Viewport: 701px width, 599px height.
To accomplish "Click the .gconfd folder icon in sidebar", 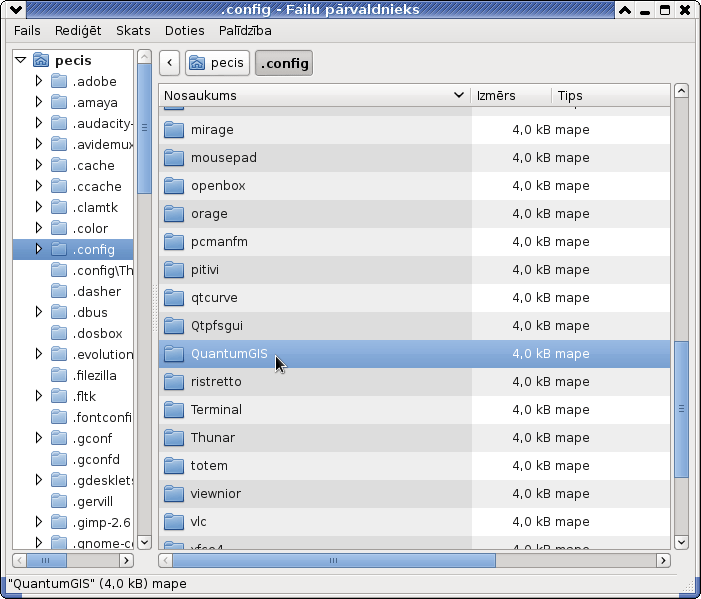I will (59, 459).
